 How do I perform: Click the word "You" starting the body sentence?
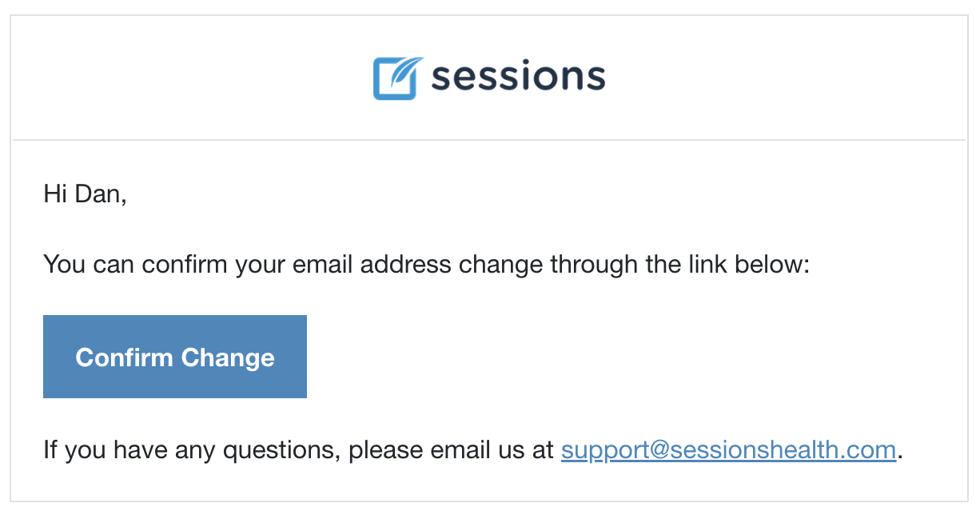(x=65, y=264)
